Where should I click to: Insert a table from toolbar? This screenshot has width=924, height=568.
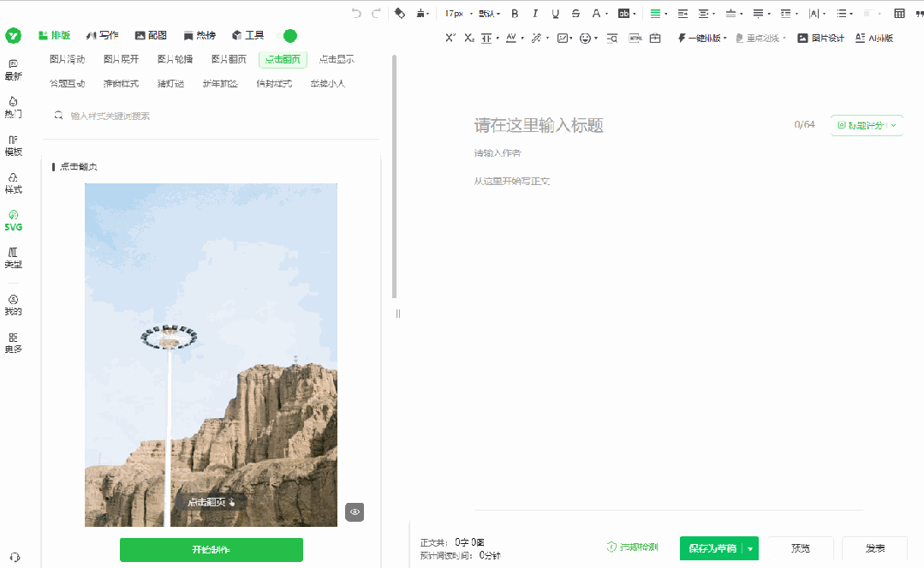(x=899, y=13)
